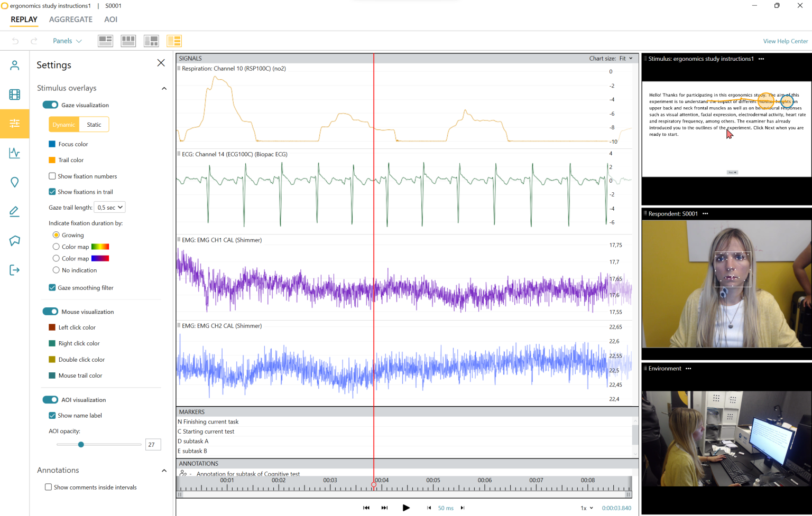Collapse the Stimulus overlays section

(164, 88)
